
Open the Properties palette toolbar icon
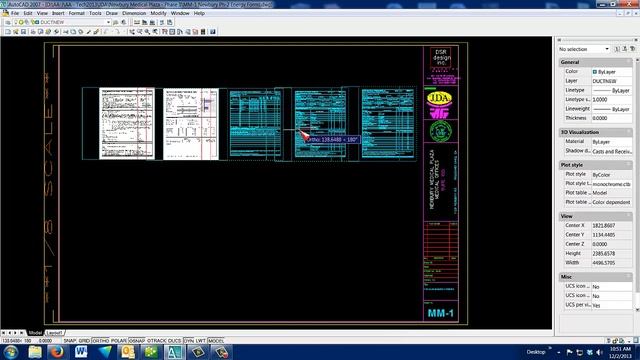pos(164,31)
